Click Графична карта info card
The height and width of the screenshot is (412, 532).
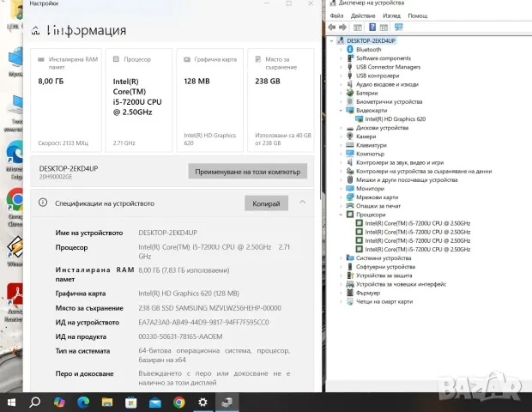pos(209,100)
